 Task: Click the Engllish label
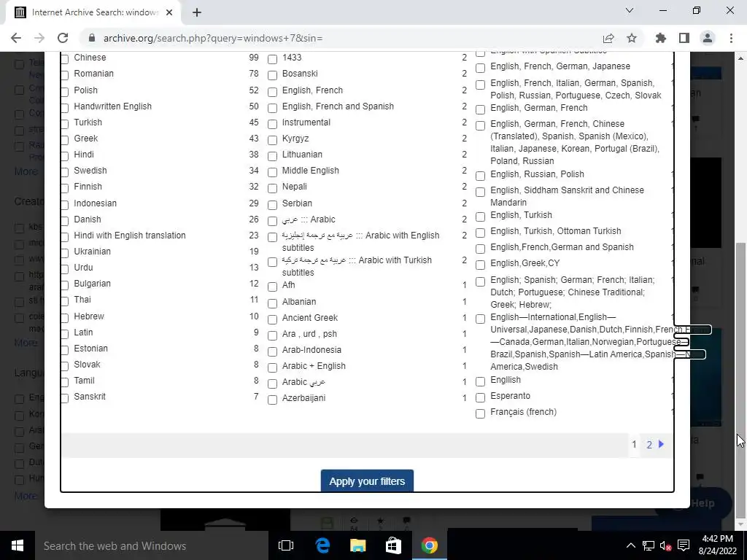(x=506, y=380)
